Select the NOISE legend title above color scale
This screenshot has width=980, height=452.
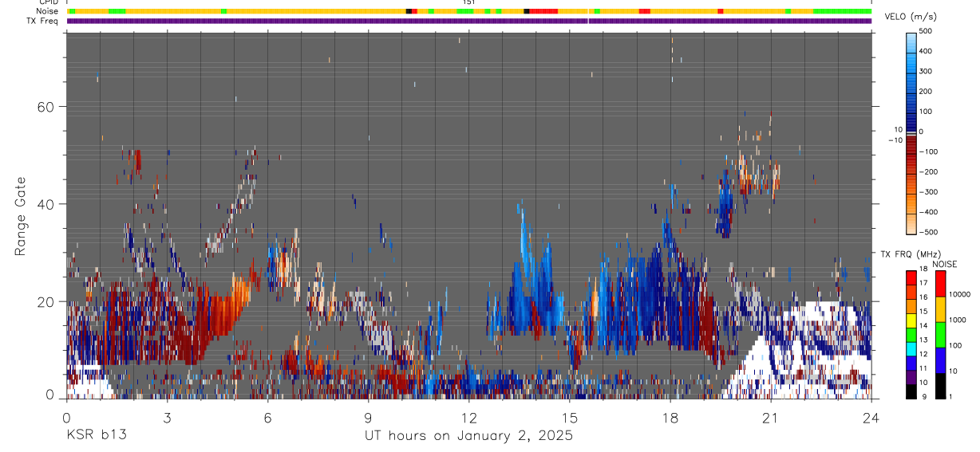pos(944,264)
